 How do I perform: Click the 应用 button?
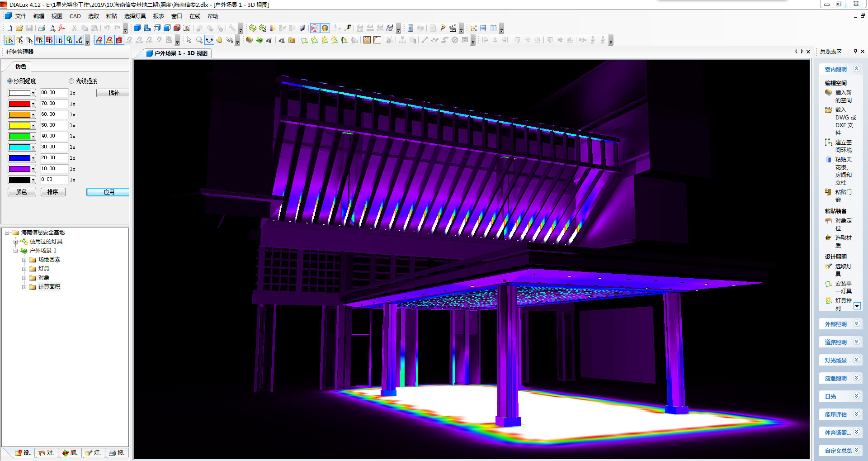tap(108, 192)
